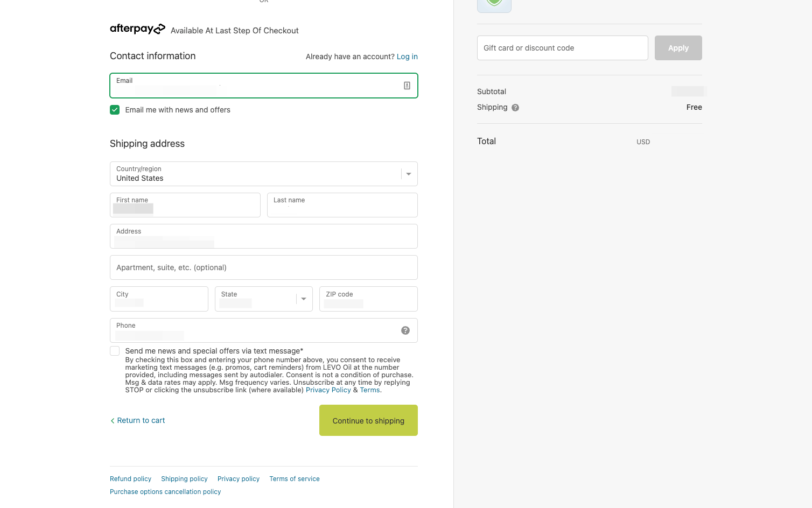Click the Free shipping value

pos(694,107)
